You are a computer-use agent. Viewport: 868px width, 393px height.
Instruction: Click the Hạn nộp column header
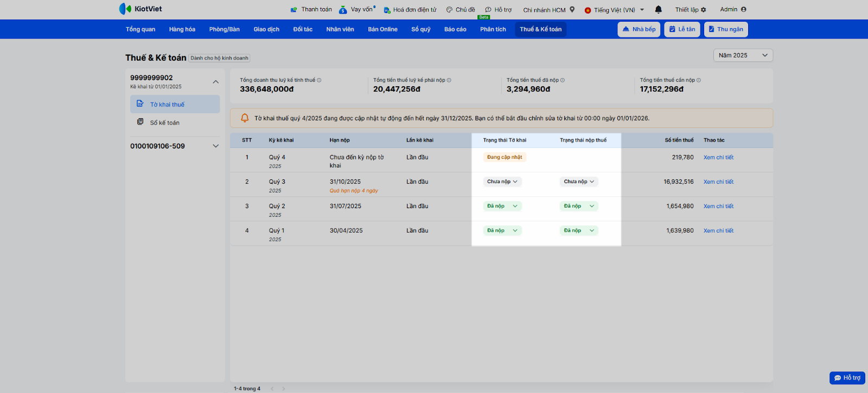[340, 140]
